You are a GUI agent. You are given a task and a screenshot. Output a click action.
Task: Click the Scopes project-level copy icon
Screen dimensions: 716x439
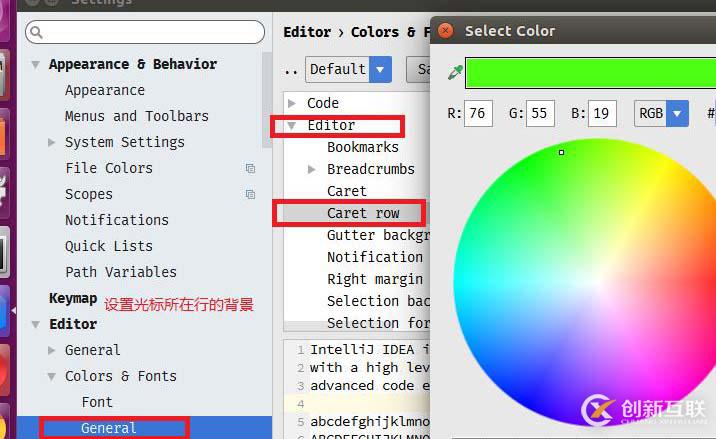tap(250, 195)
